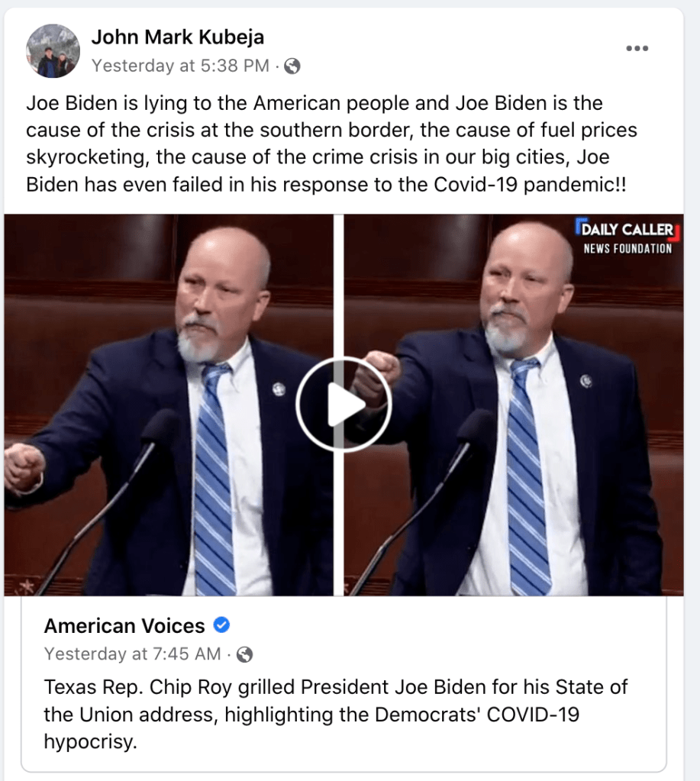Screen dimensions: 700x781
Task: Click American Voices' blue verified badge
Action: (x=221, y=624)
